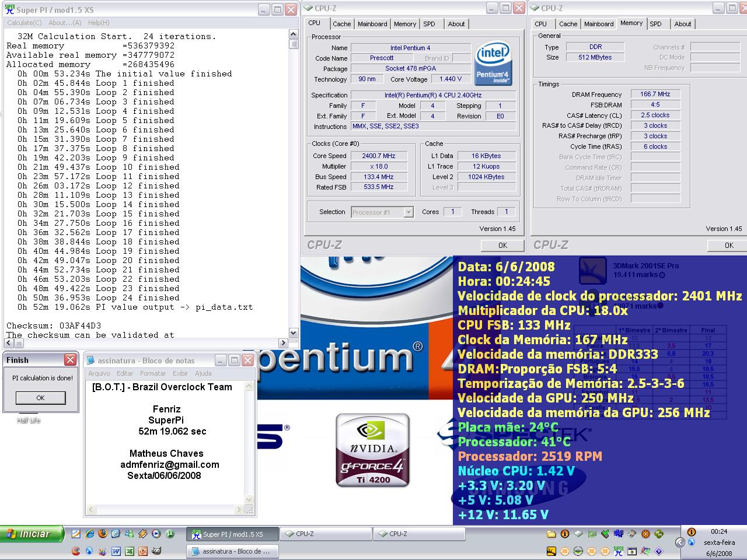The image size is (747, 560).
Task: Open the Exibir menu in Bloco de notas
Action: 180,373
